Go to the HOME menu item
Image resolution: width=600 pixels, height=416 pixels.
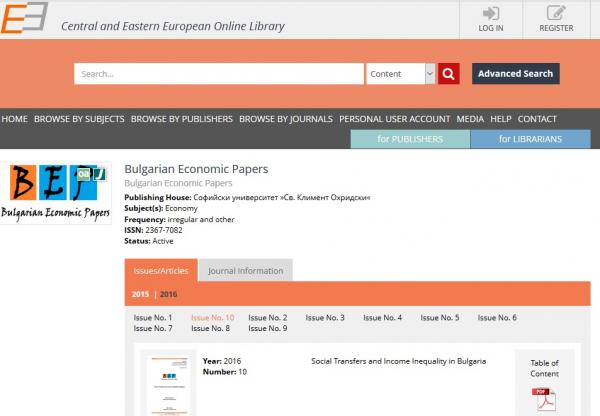point(15,119)
